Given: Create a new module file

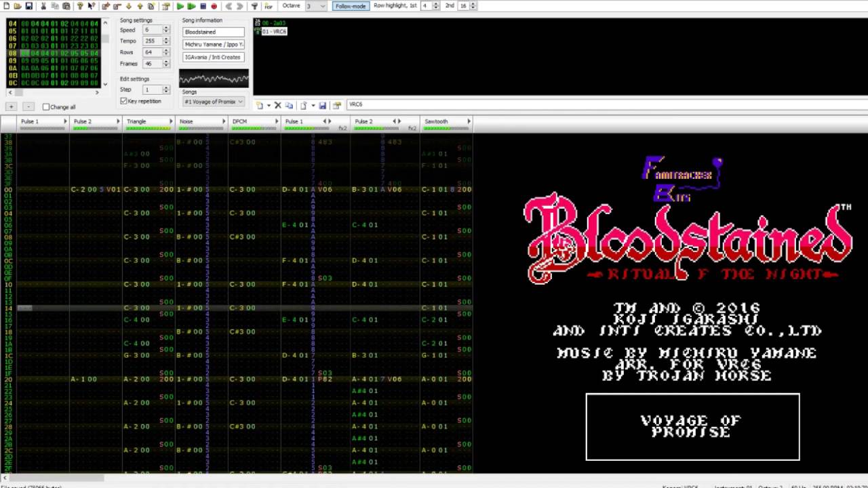Looking at the screenshot, I should coord(6,6).
